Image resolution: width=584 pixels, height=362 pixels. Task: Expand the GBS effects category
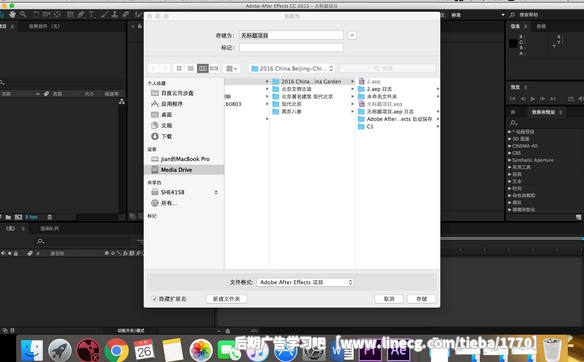tap(510, 153)
